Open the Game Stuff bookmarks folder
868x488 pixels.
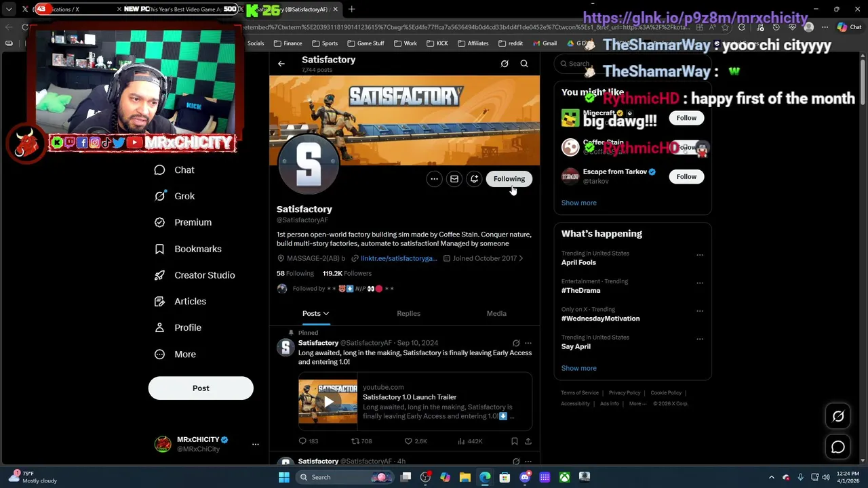[366, 43]
